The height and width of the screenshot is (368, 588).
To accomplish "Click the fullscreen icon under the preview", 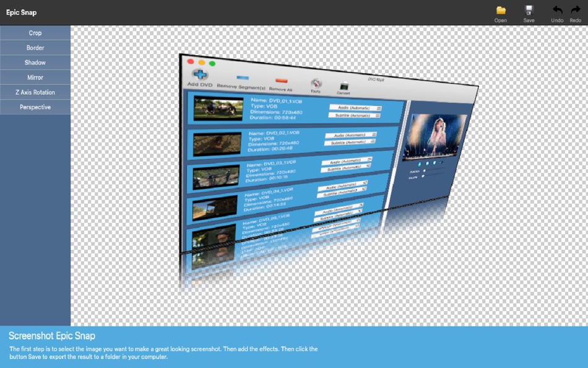I will 441,162.
